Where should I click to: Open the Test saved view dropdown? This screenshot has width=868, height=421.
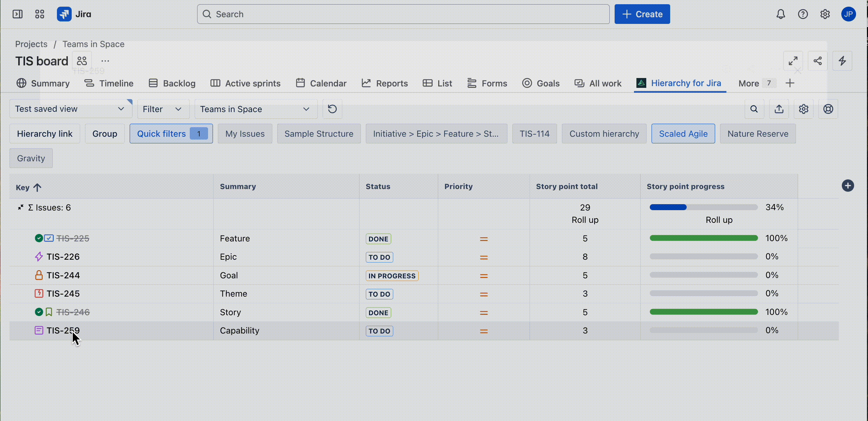(71, 109)
